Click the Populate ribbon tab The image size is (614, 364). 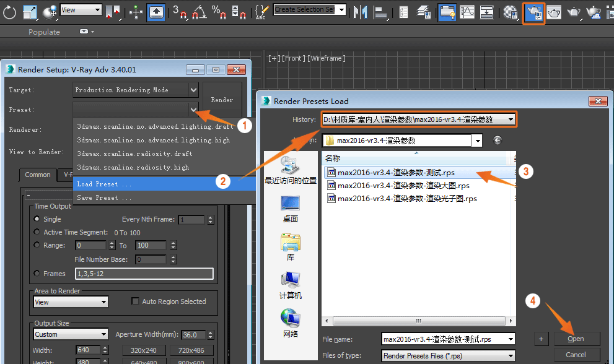coord(44,32)
